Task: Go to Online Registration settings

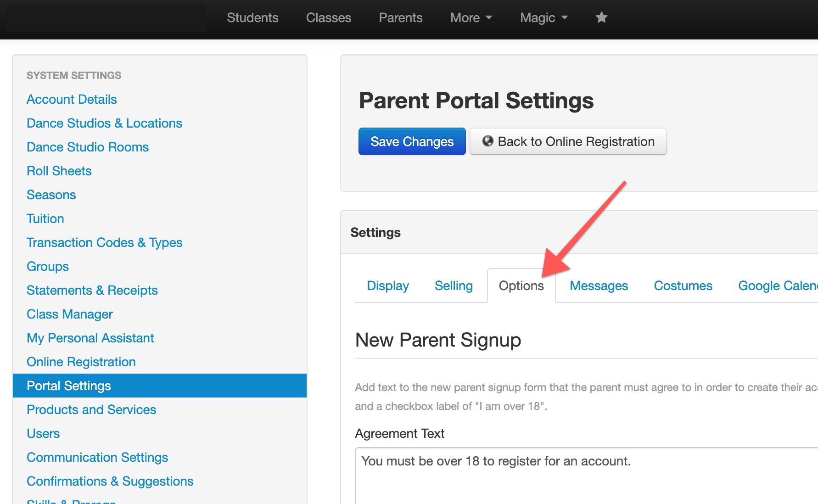Action: (81, 362)
